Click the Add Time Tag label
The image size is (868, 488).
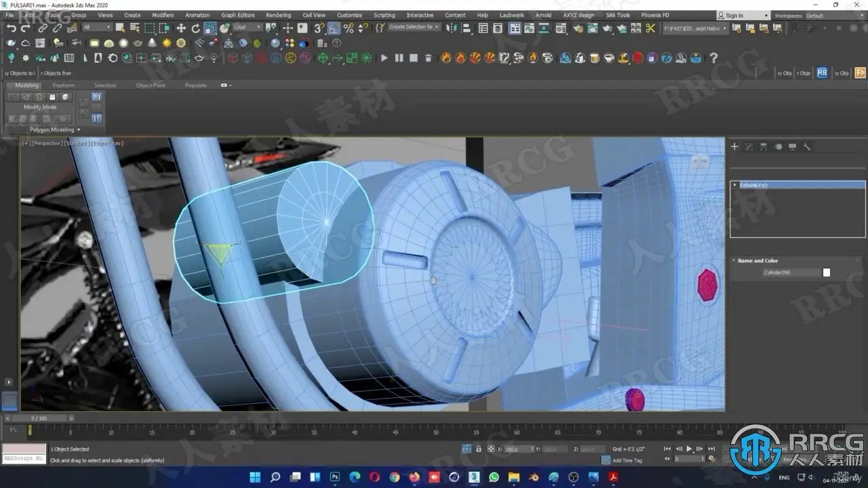(627, 460)
